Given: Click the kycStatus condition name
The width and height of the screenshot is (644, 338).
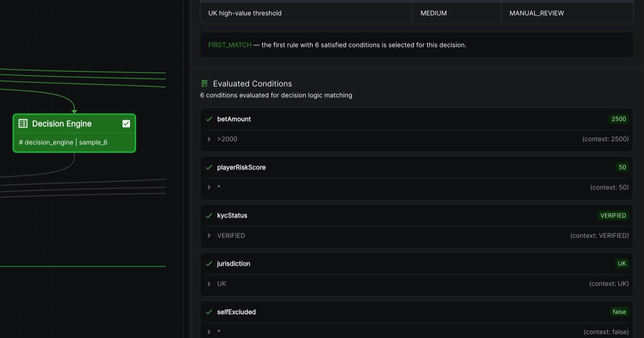Looking at the screenshot, I should point(232,216).
